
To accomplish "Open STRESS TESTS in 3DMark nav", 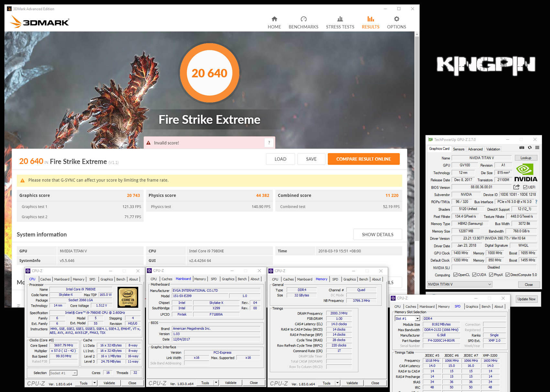I will tap(340, 23).
